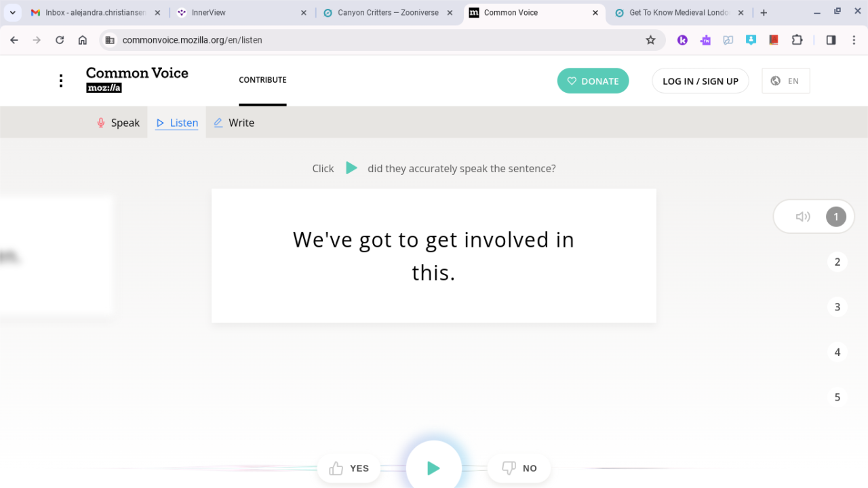Open the three-dot menu beside the Common Voice logo

(61, 81)
